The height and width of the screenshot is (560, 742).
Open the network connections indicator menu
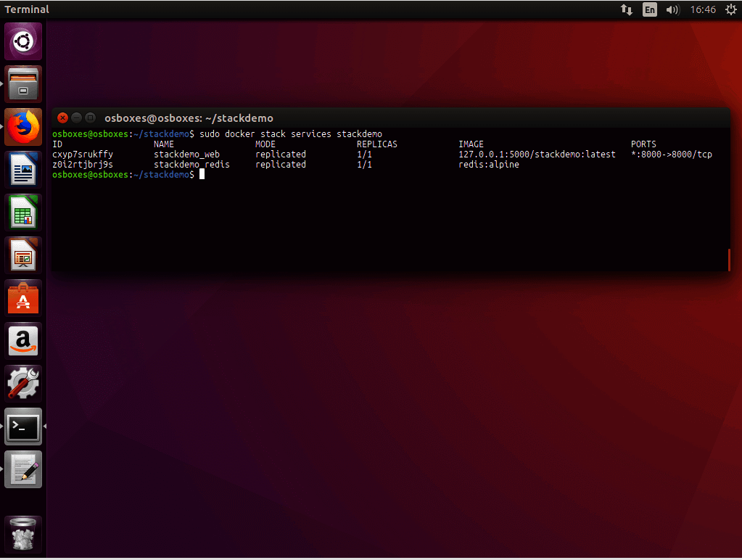click(627, 9)
